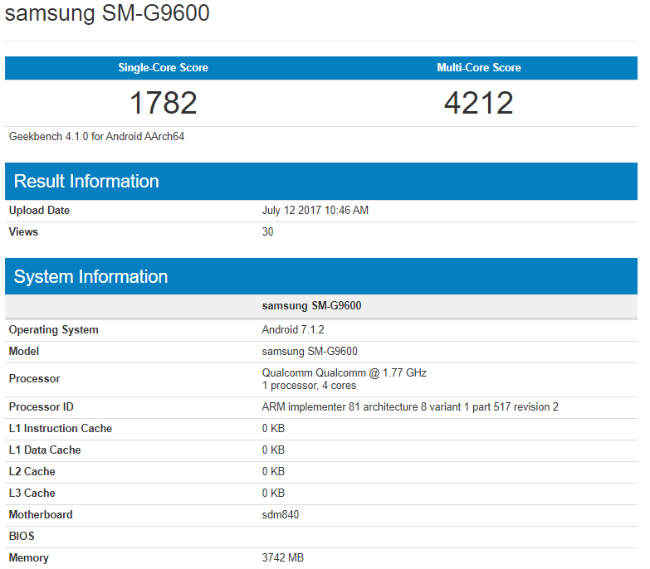Click the Memory row label

[29, 558]
